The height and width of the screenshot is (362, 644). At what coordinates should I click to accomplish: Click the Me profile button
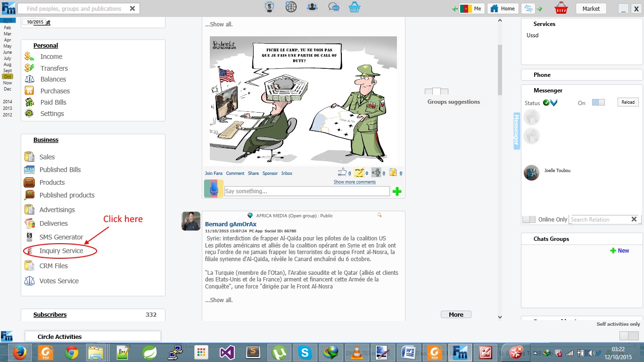click(x=472, y=8)
